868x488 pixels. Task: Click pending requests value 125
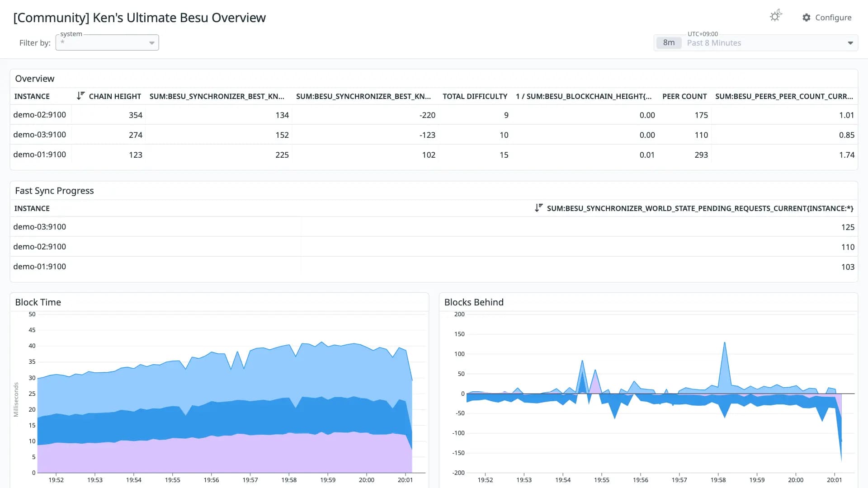848,227
